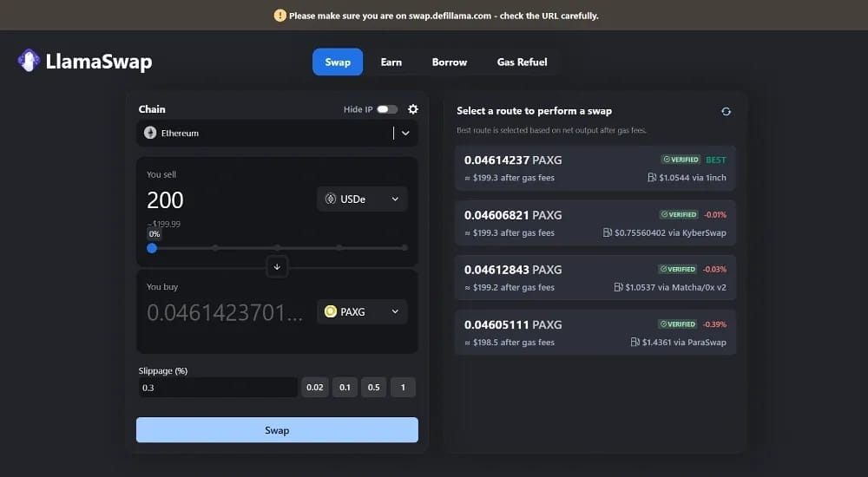Viewport: 868px width, 477px height.
Task: Select the ParaSwap route 0.04605111 PAXG
Action: (595, 332)
